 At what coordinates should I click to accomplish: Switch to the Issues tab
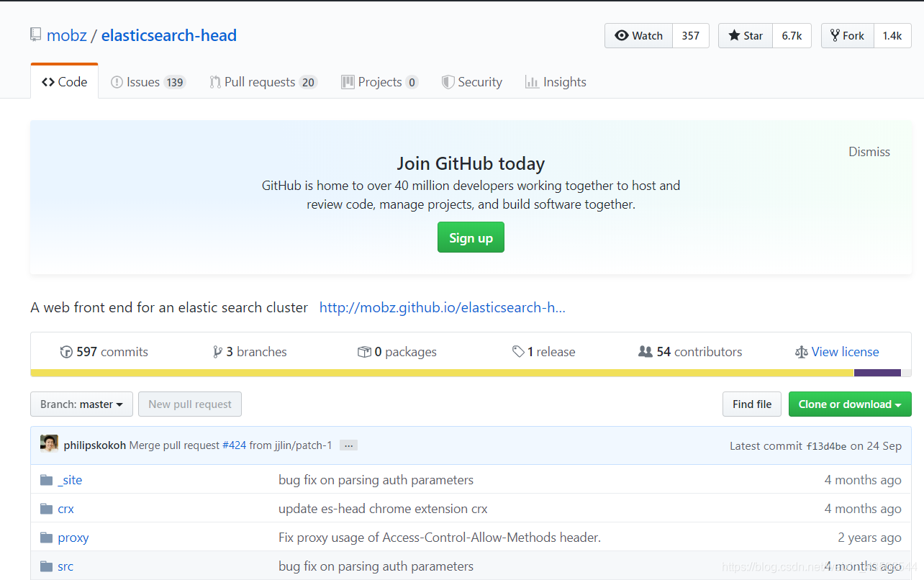click(x=148, y=82)
